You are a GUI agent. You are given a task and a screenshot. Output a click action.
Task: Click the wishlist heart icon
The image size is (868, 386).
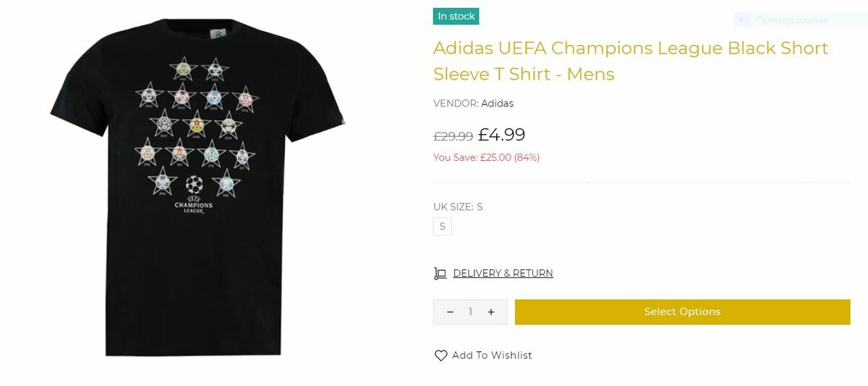click(441, 356)
